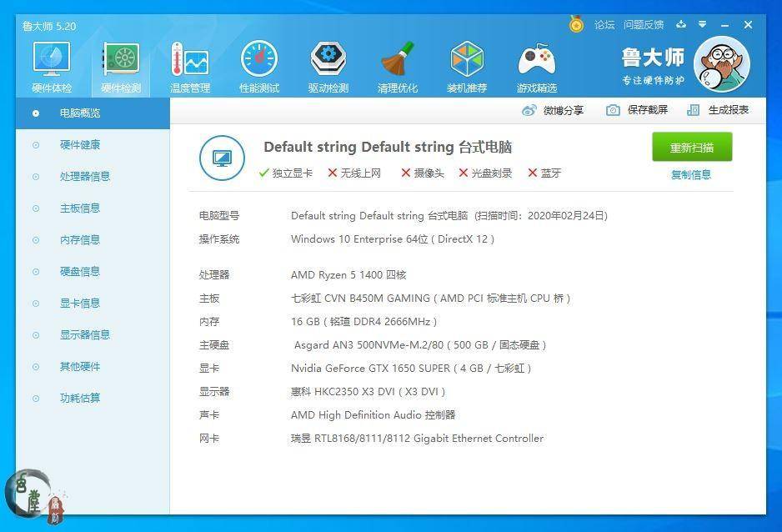782x532 pixels.
Task: Click the 光盘刻录 red X status
Action: coord(485,173)
